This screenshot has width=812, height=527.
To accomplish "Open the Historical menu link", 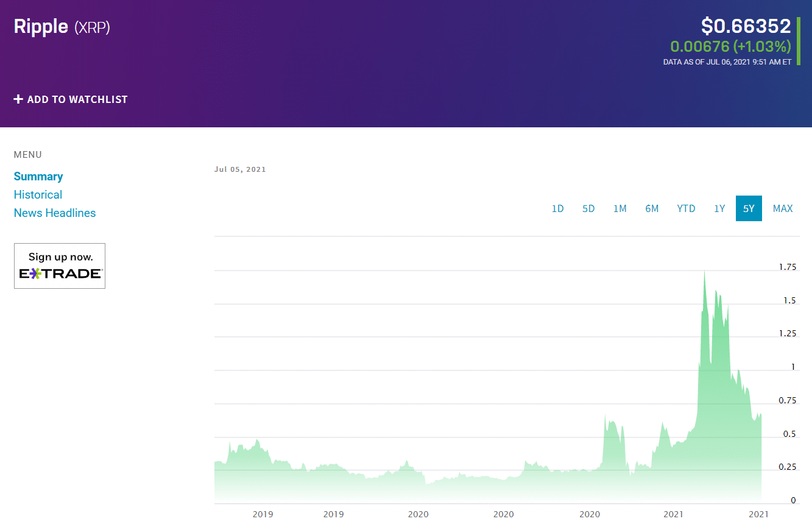I will pyautogui.click(x=38, y=195).
